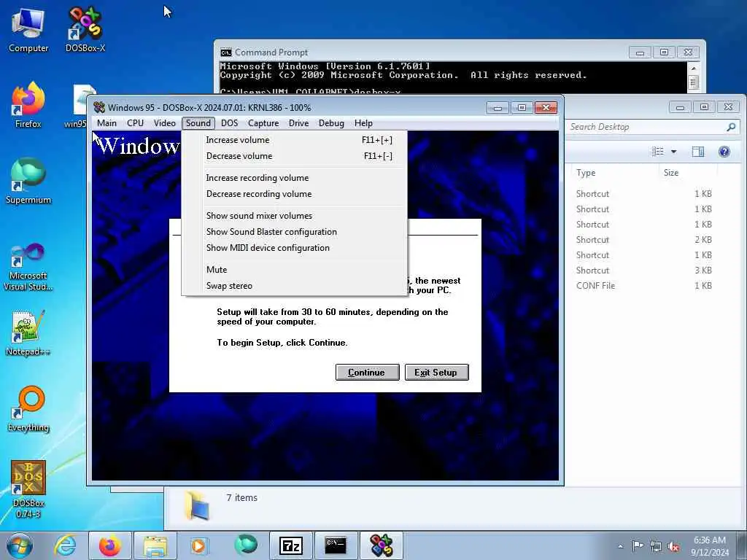Select the CONF File row in Explorer

tap(644, 286)
